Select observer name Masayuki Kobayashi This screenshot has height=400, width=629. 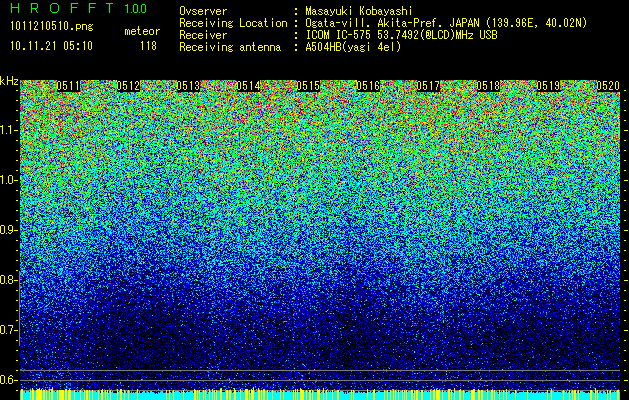click(x=359, y=11)
